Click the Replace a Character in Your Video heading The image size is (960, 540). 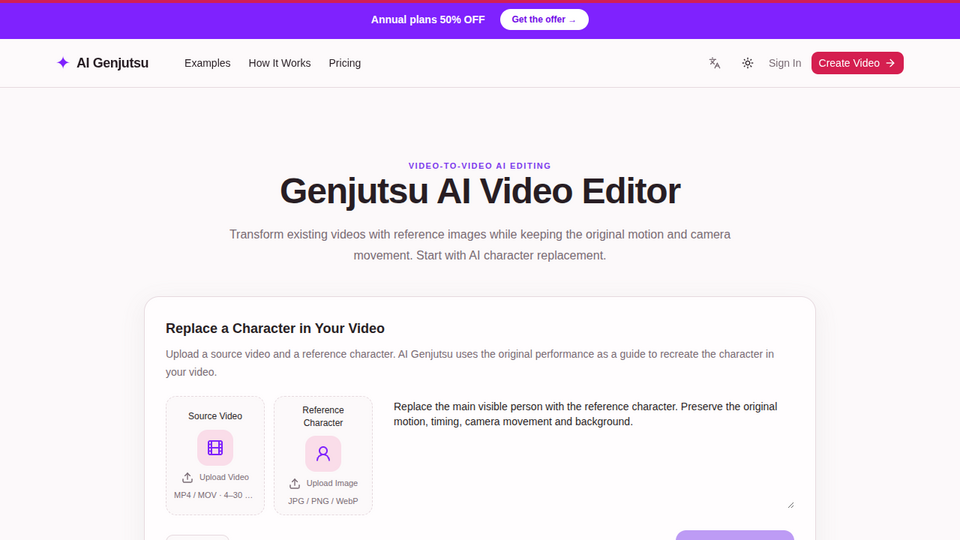(275, 328)
